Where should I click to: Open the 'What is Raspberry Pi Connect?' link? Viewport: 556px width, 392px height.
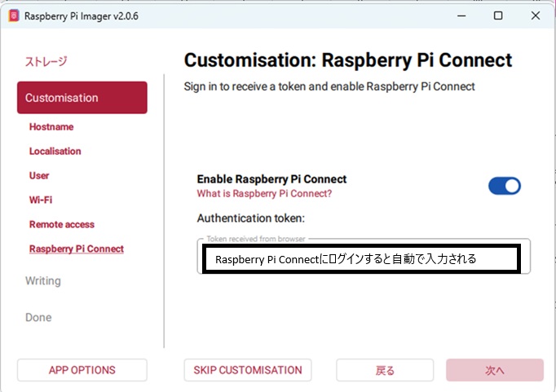[x=264, y=194]
